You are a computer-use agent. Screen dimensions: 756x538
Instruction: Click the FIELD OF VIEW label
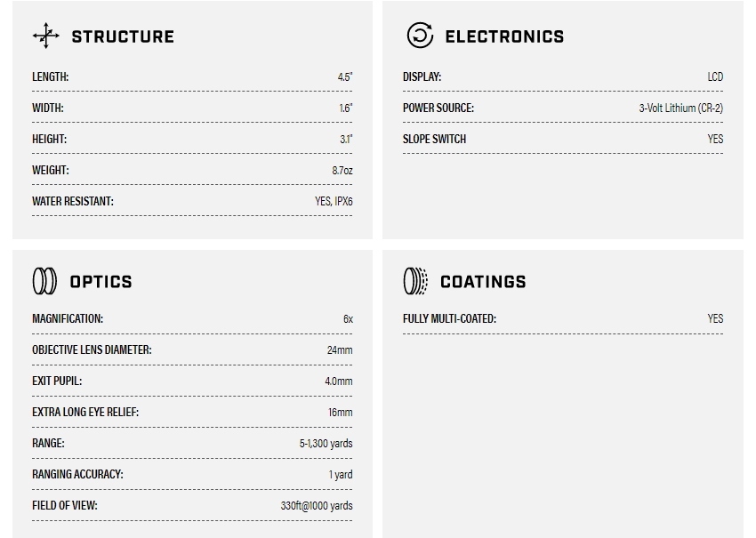click(x=65, y=506)
